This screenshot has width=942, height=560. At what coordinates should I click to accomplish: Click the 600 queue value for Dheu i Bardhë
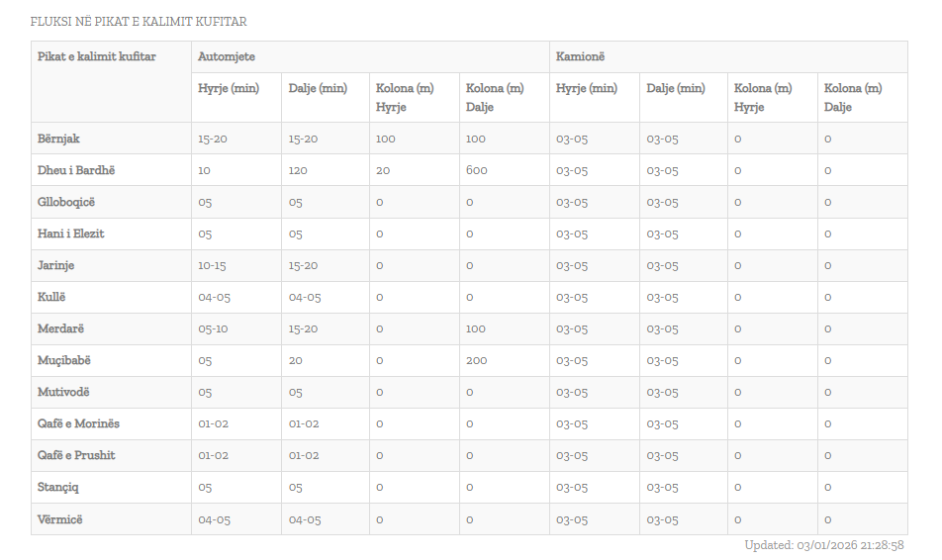[477, 170]
